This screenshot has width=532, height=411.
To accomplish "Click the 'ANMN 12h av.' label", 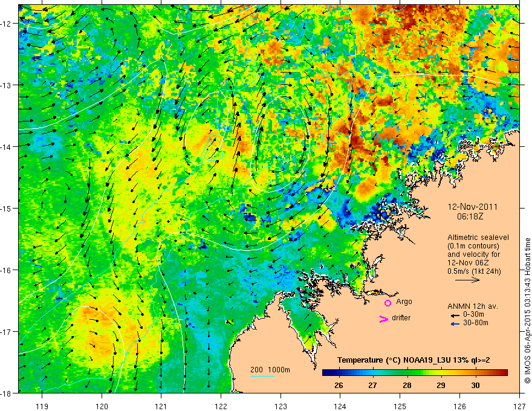I will pyautogui.click(x=473, y=306).
